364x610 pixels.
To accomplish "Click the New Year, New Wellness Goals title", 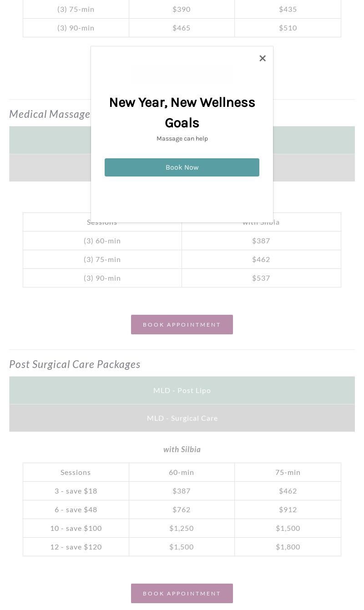I will (182, 112).
